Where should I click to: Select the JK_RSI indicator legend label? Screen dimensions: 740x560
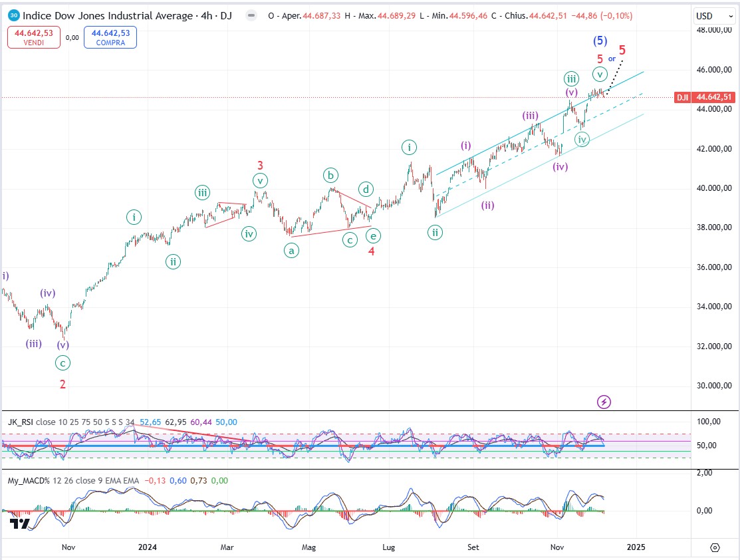(x=21, y=422)
